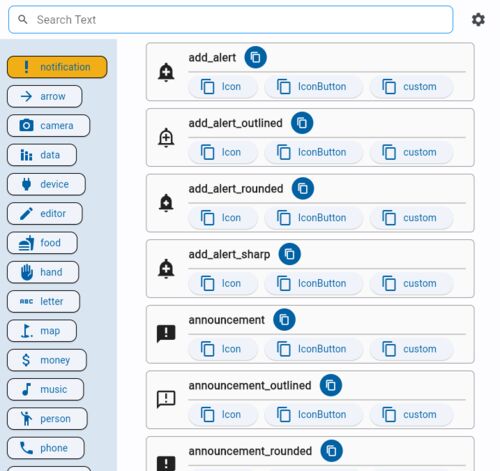Image resolution: width=500 pixels, height=471 pixels.
Task: Choose the music category chip
Action: tap(45, 390)
